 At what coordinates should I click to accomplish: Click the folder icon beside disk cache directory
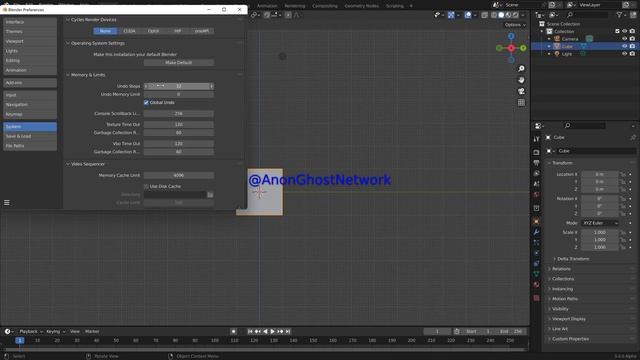[210, 195]
